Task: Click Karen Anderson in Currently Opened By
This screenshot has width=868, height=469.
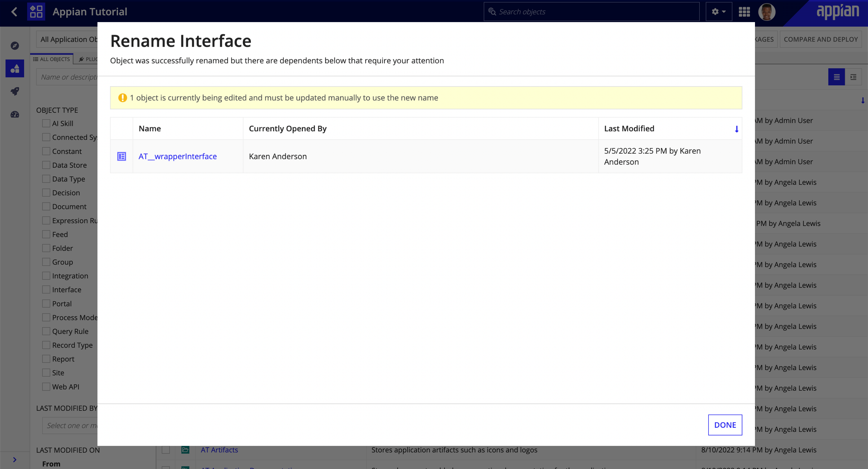Action: coord(278,156)
